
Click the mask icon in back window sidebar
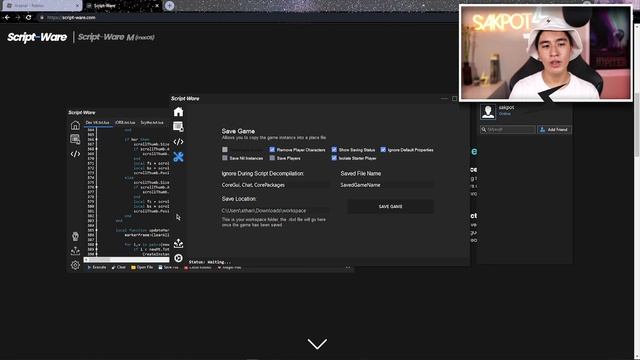click(x=75, y=236)
